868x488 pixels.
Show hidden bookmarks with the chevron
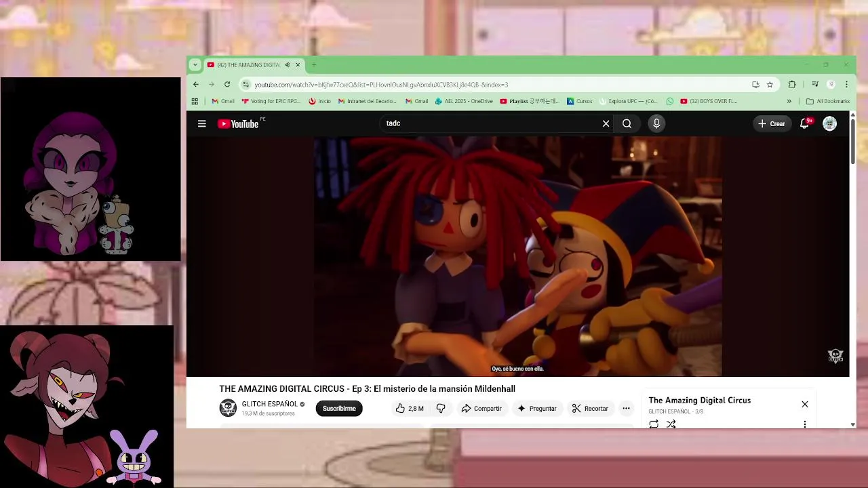789,101
